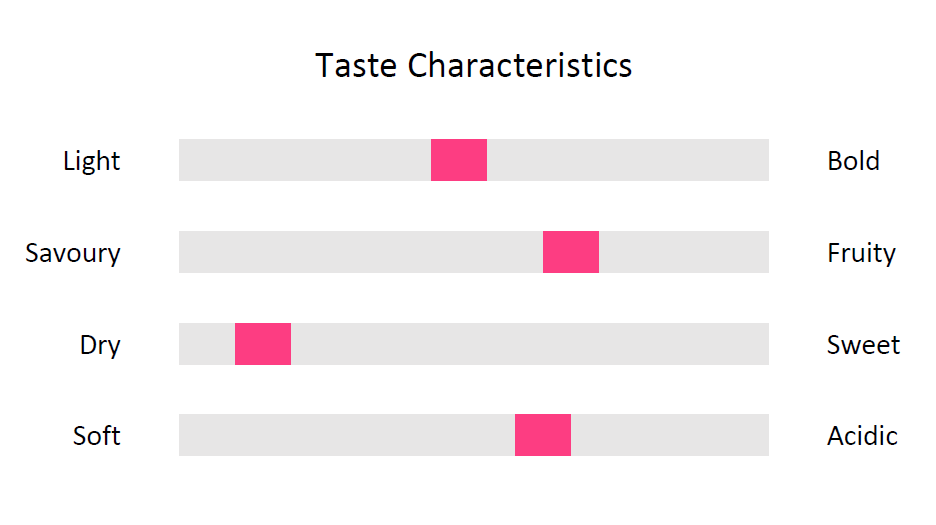Viewport: 936px width, 525px height.
Task: Click grey track left of Savoury-Fruity marker
Action: coord(361,252)
